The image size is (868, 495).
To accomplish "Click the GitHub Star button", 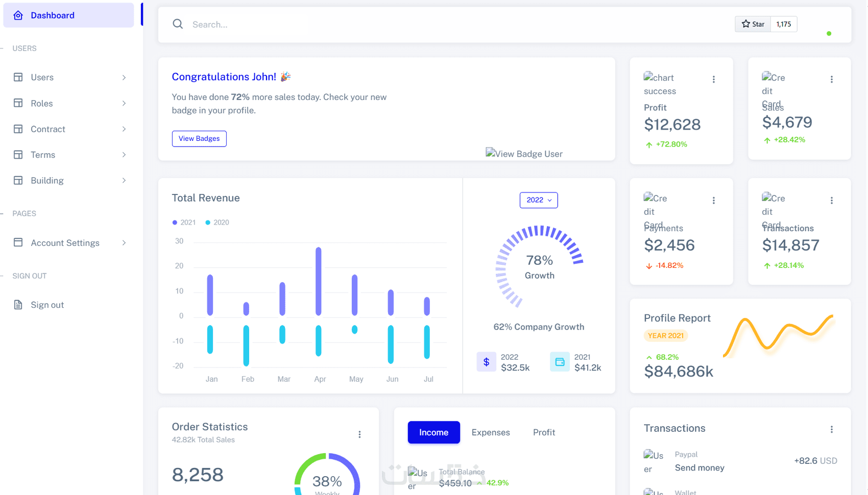I will click(753, 24).
